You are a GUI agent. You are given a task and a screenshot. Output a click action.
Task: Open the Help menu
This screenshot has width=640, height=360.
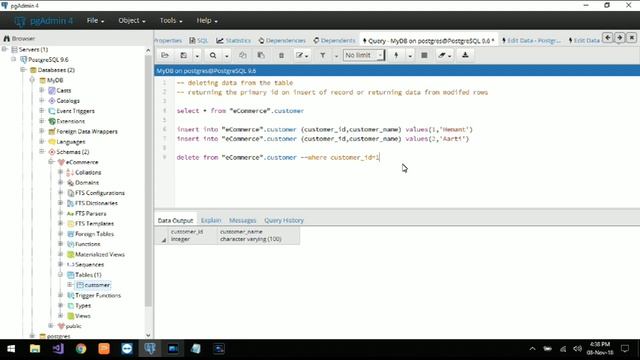tap(207, 20)
